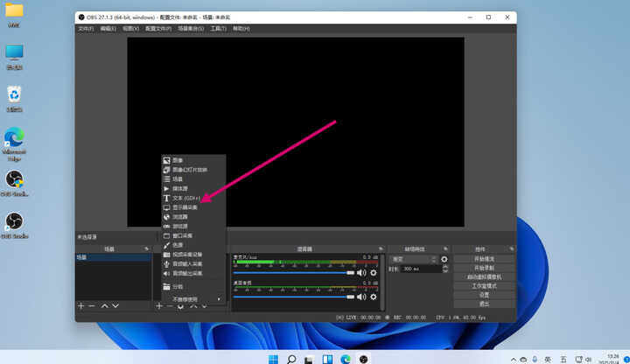Viewport: 630px width, 364px height.
Task: Open the Windows Start menu
Action: [x=273, y=359]
